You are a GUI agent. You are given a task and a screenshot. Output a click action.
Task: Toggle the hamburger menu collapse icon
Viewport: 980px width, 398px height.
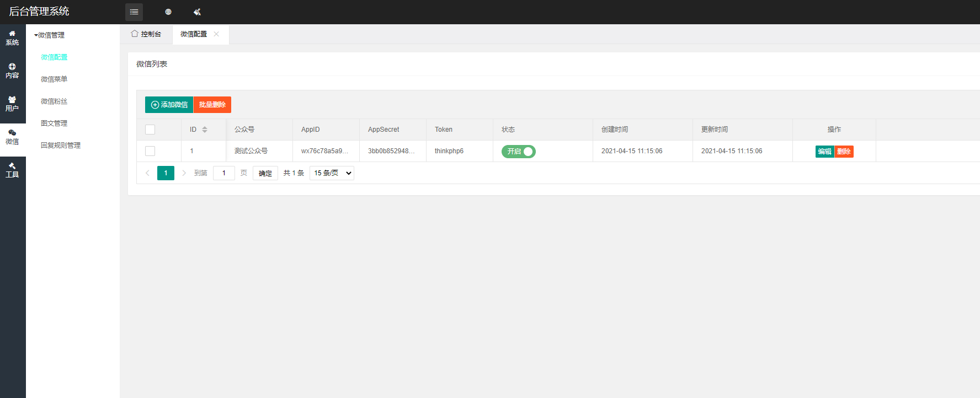point(134,12)
